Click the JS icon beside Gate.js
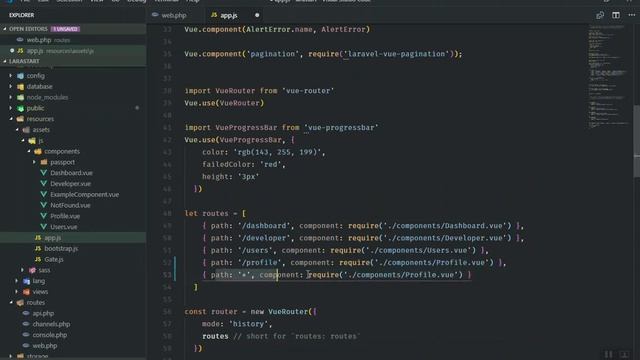640x360 pixels. 38,259
